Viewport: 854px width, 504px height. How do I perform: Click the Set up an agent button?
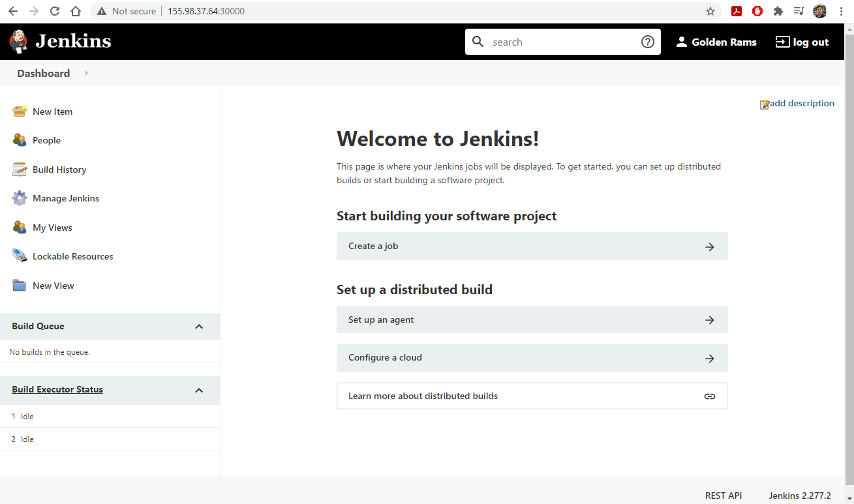532,320
